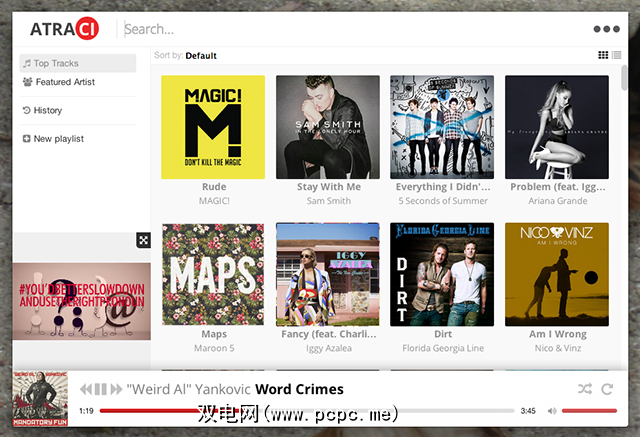Viewport: 640px width, 437px height.
Task: Expand the video preview to fullscreen
Action: click(x=143, y=240)
